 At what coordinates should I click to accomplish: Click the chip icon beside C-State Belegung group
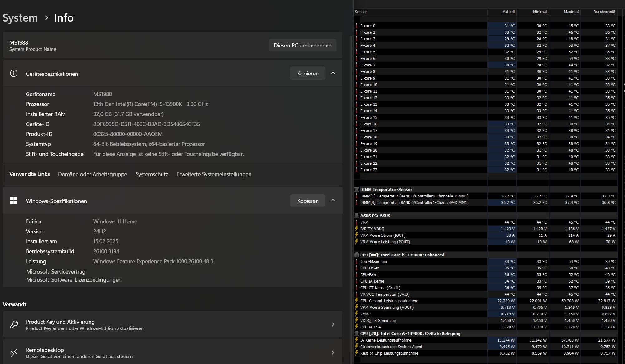pos(356,333)
